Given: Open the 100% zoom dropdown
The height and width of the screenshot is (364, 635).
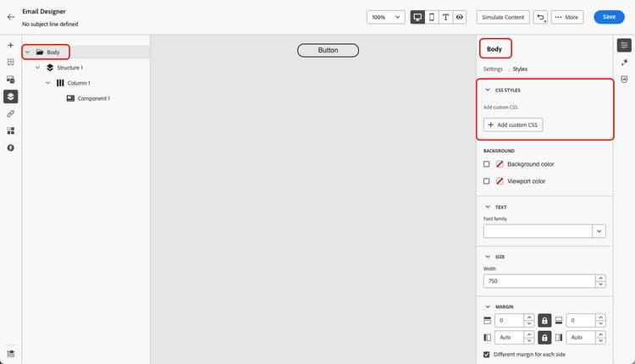Looking at the screenshot, I should (x=385, y=17).
